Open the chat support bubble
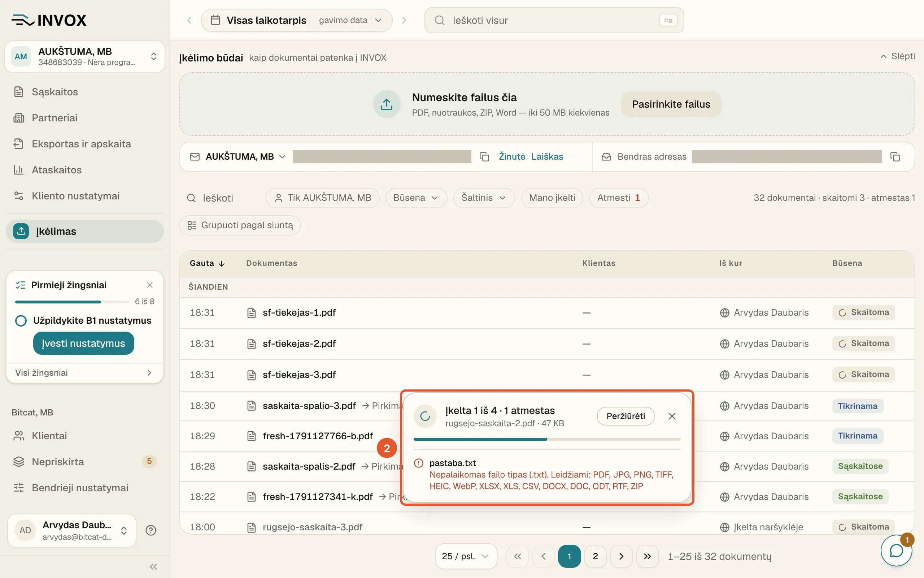Viewport: 924px width, 578px height. click(x=896, y=551)
